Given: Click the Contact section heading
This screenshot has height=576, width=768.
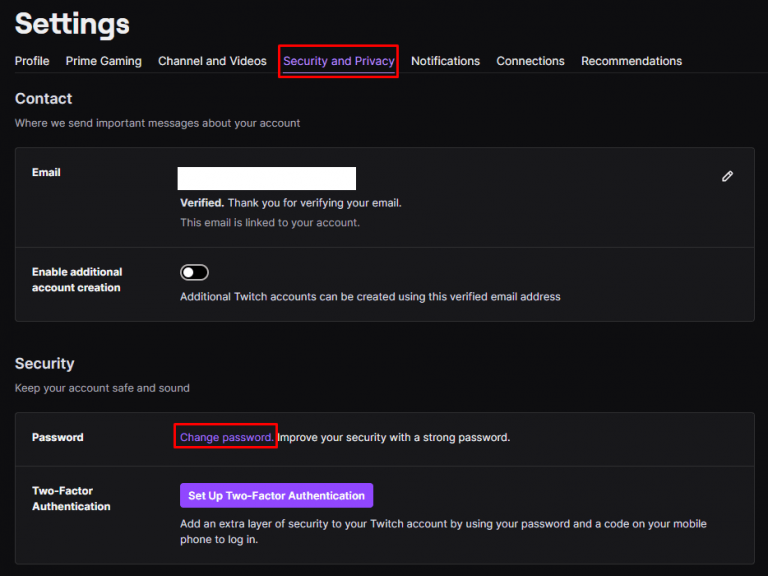Looking at the screenshot, I should point(43,98).
